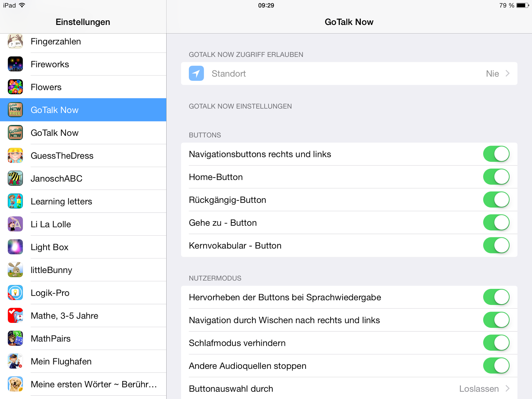Tap the MathPairs app icon
The height and width of the screenshot is (399, 532).
coord(15,338)
